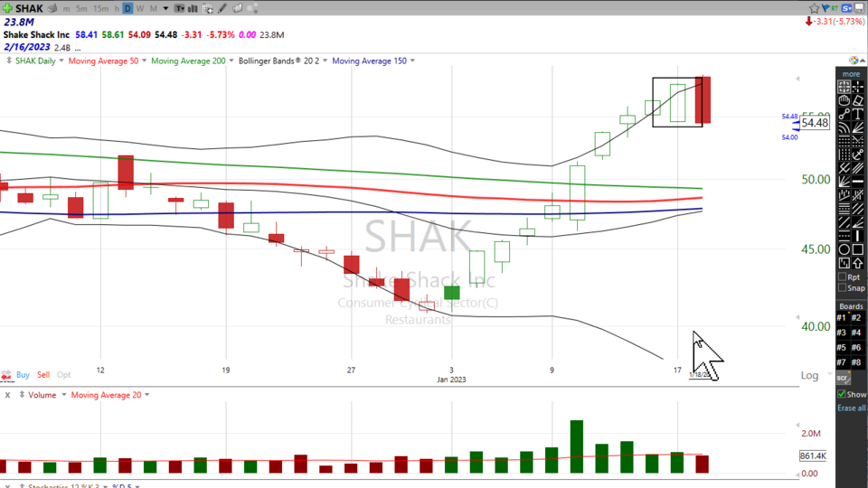Click the Sell link
Image resolution: width=868 pixels, height=488 pixels.
(43, 374)
